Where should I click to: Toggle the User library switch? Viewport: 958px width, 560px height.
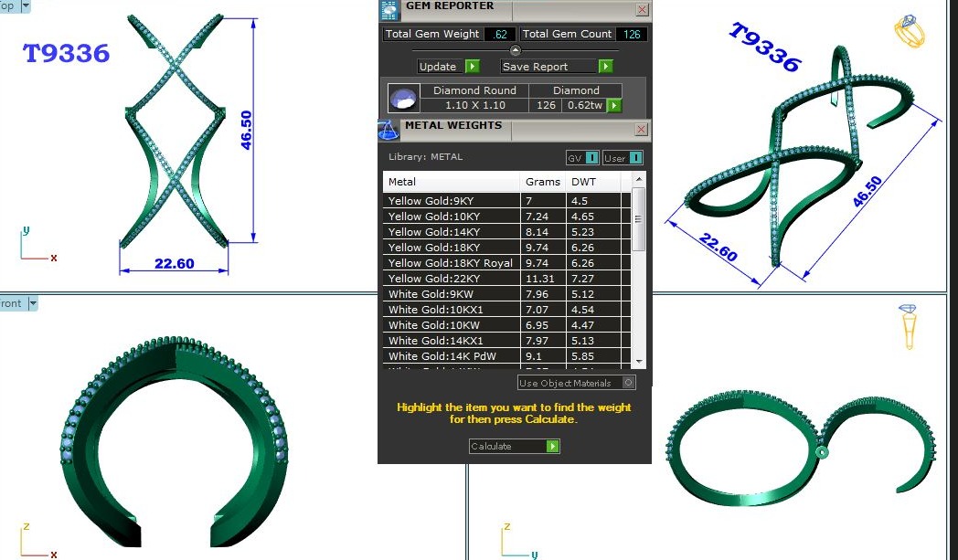623,158
